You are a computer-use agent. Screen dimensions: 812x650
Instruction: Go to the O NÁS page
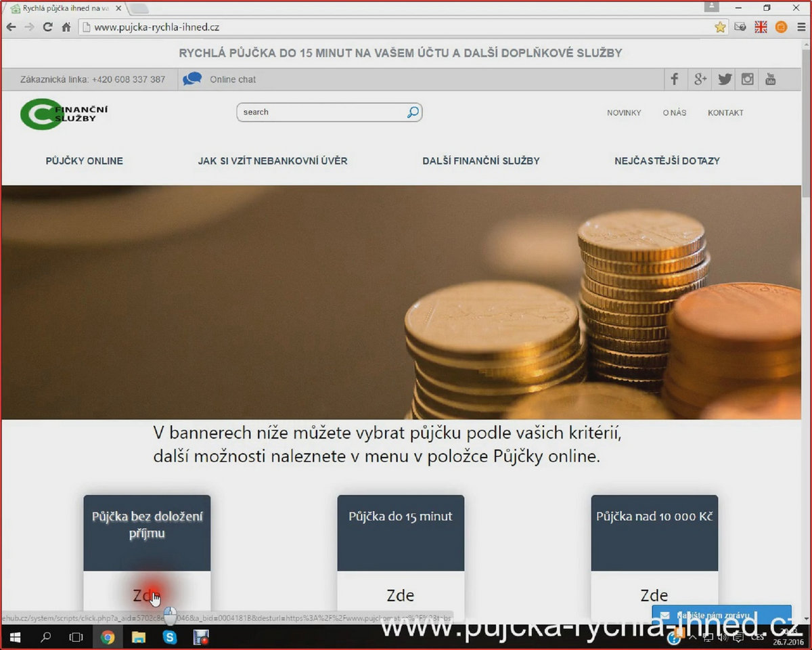[675, 113]
